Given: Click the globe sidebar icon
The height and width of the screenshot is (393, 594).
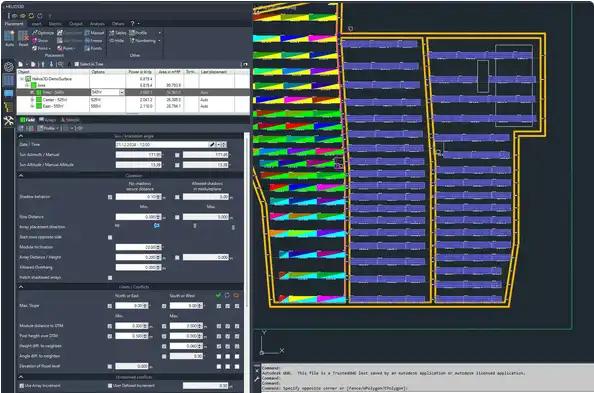Looking at the screenshot, I should click(8, 67).
